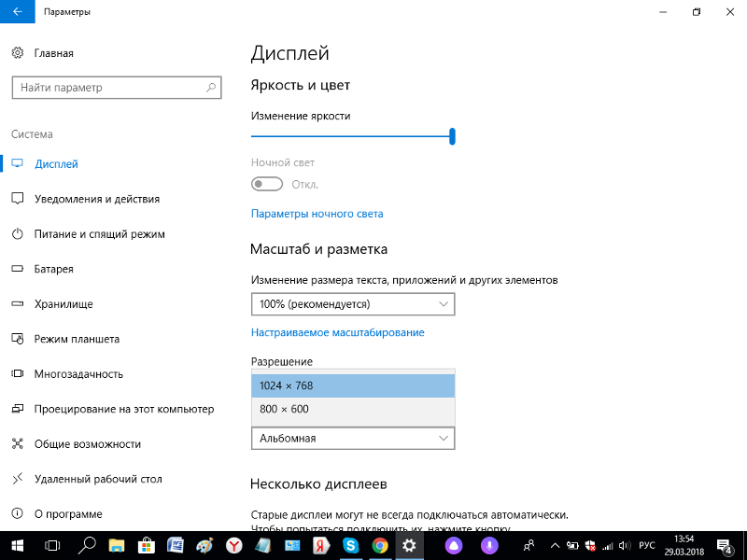Viewport: 747px width, 560px height.
Task: Open Task View on the taskbar
Action: pyautogui.click(x=52, y=546)
